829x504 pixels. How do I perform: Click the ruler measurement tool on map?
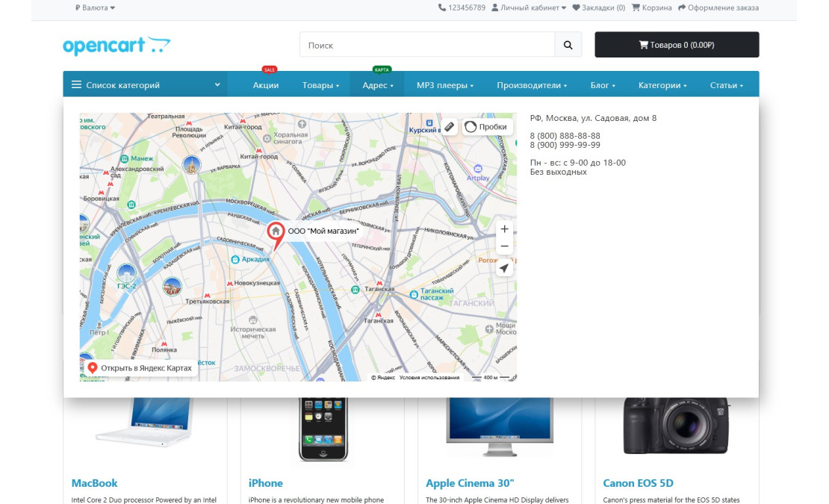tap(449, 126)
